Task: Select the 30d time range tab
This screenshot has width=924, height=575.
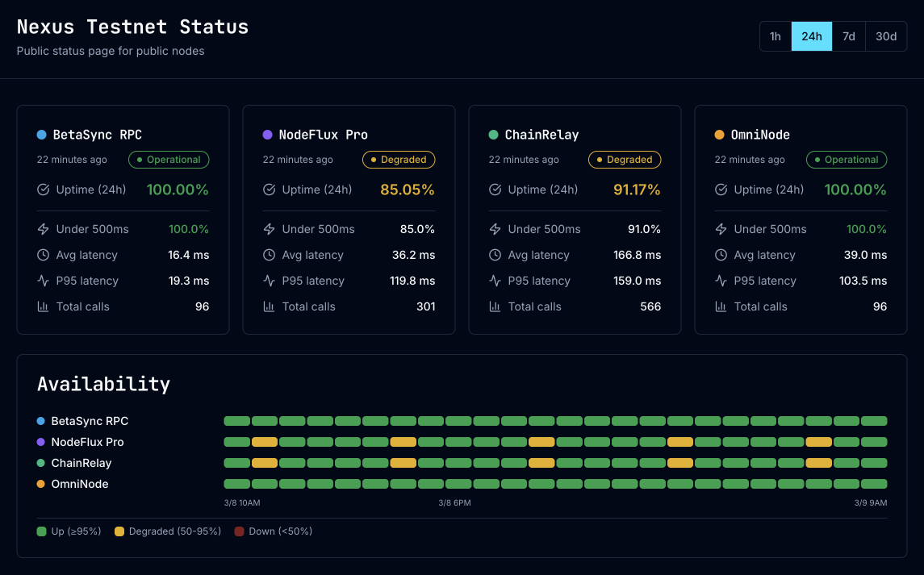Action: 886,36
